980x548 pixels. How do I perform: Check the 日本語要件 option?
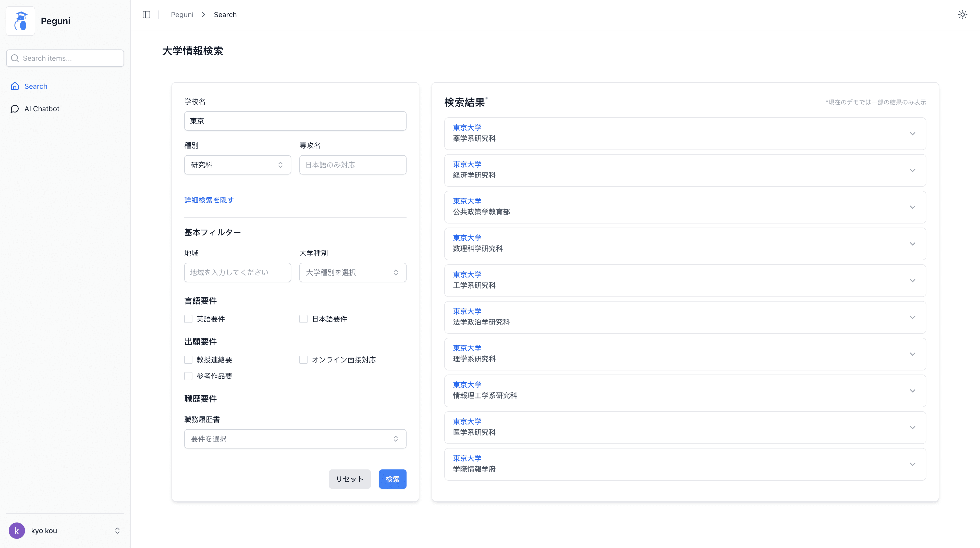click(303, 319)
